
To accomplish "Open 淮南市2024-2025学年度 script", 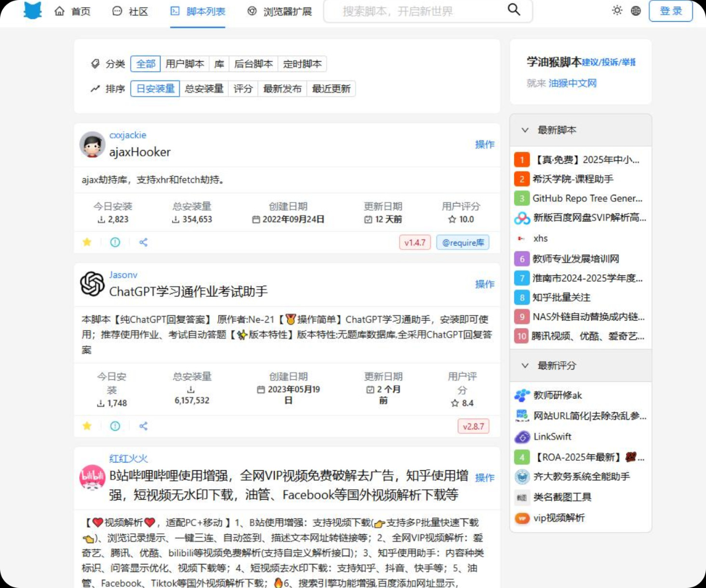I will point(588,278).
